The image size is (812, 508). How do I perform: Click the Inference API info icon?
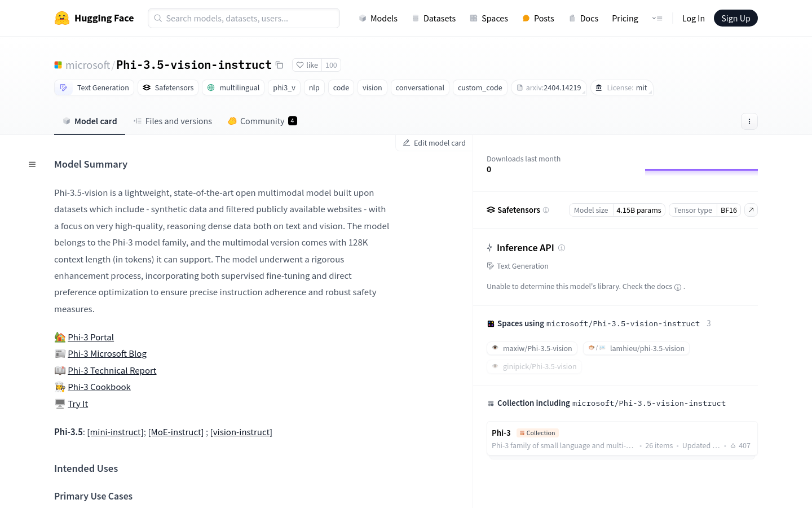[562, 248]
